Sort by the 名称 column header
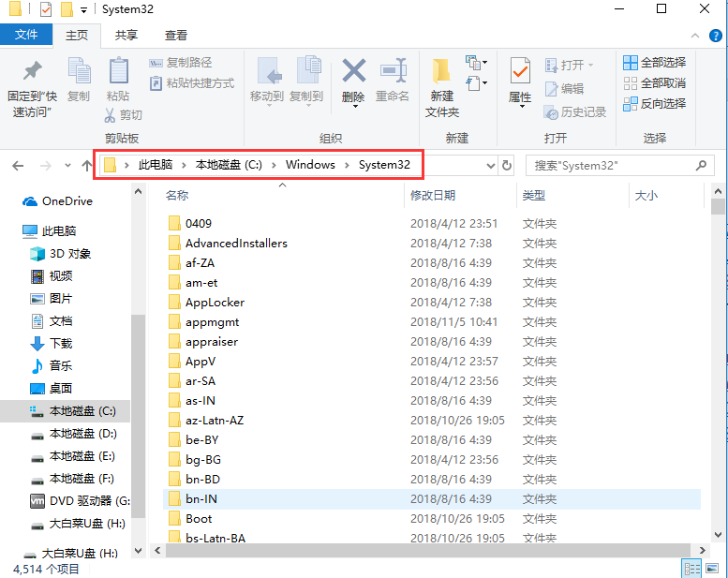728x578 pixels. pos(177,196)
